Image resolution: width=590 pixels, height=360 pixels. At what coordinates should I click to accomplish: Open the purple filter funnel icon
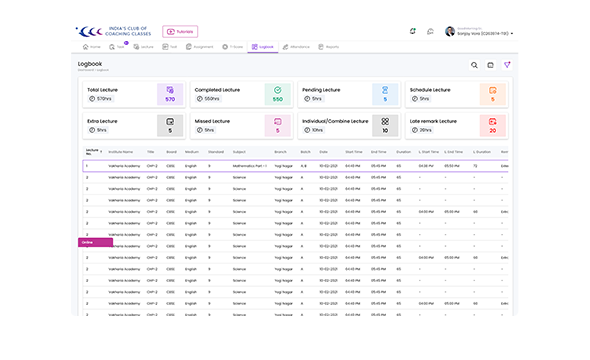pos(507,65)
